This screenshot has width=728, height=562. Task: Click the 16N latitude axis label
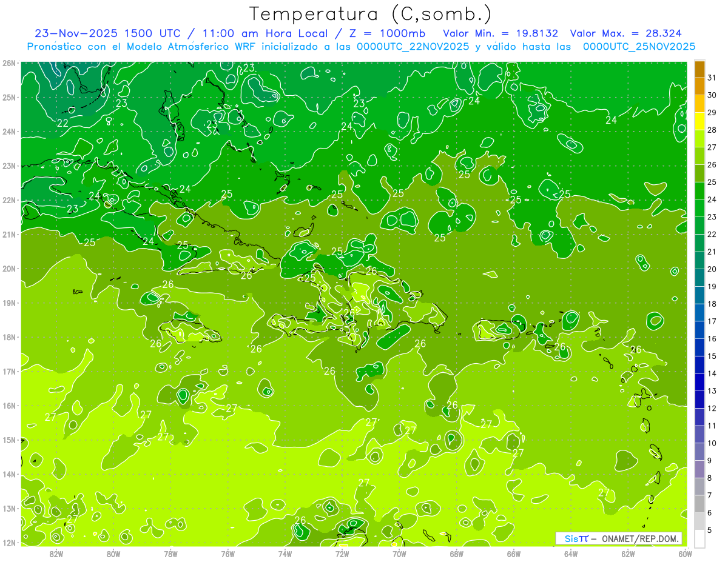pyautogui.click(x=9, y=406)
